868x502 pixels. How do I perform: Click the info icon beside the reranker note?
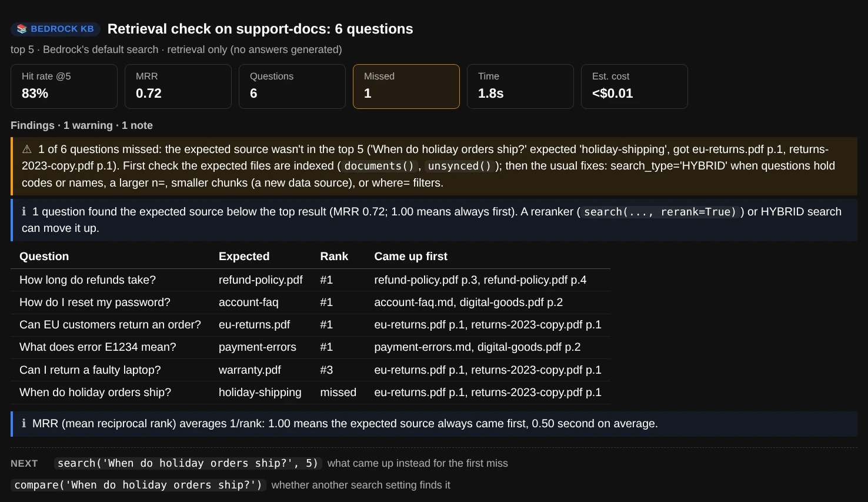24,212
